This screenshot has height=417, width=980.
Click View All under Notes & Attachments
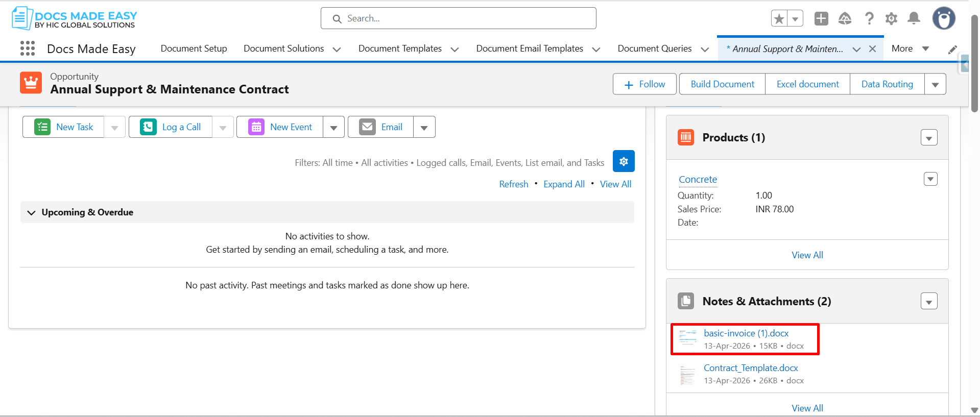pos(807,408)
